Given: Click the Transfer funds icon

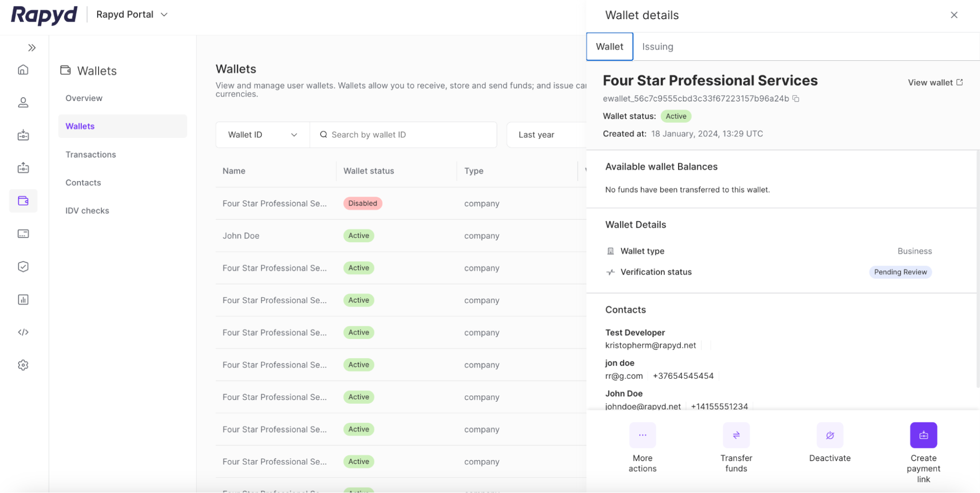Looking at the screenshot, I should [x=736, y=435].
